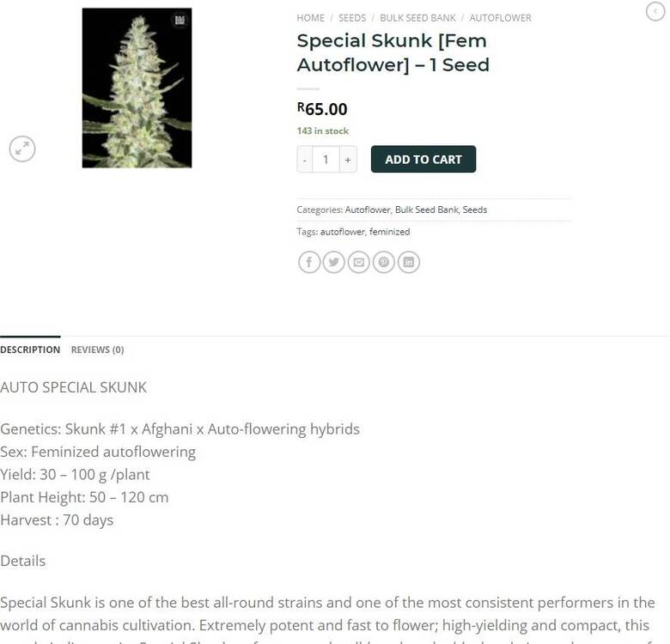
Task: Switch to the Reviews (0) tab
Action: 97,349
